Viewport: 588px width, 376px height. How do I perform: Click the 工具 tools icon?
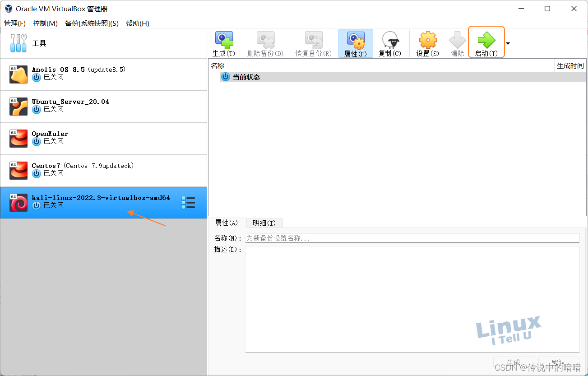(x=19, y=43)
